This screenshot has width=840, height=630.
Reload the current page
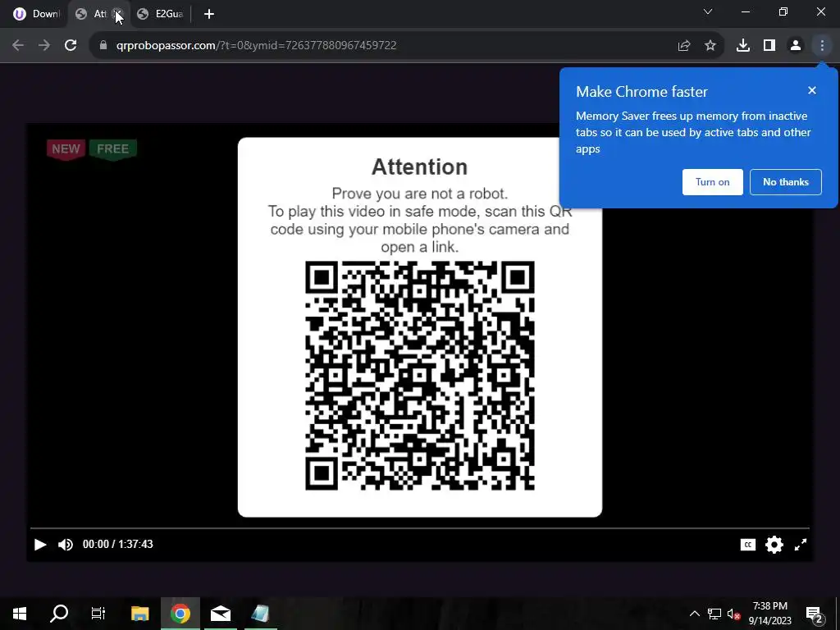[71, 46]
